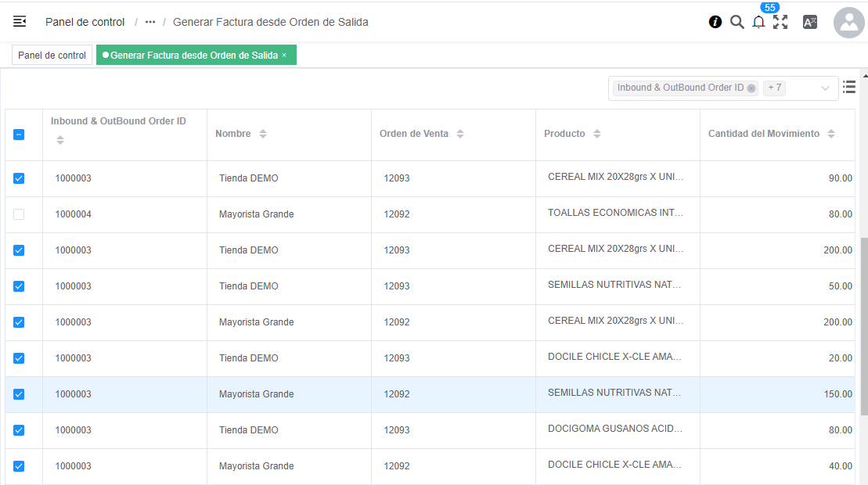Close the Generar Factura desde Orden tab

(284, 56)
